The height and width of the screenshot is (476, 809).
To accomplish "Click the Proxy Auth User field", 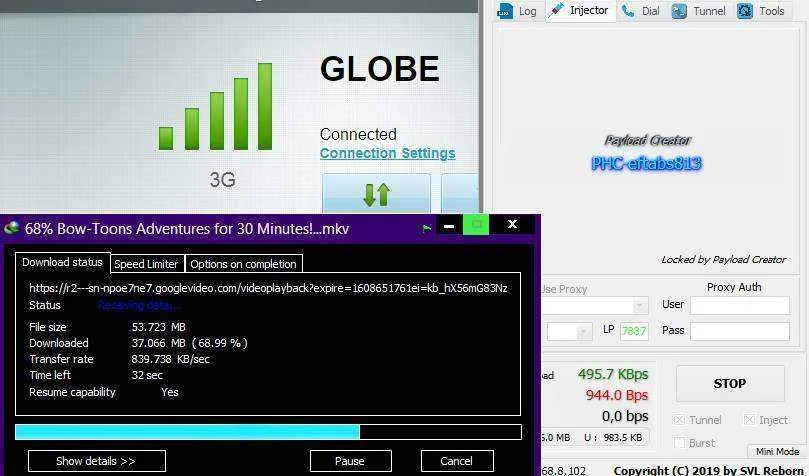I will 740,305.
